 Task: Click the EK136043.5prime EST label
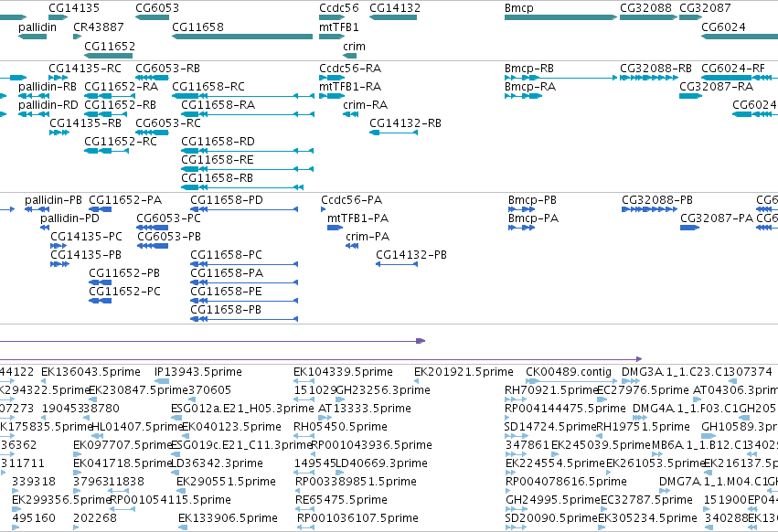click(91, 372)
